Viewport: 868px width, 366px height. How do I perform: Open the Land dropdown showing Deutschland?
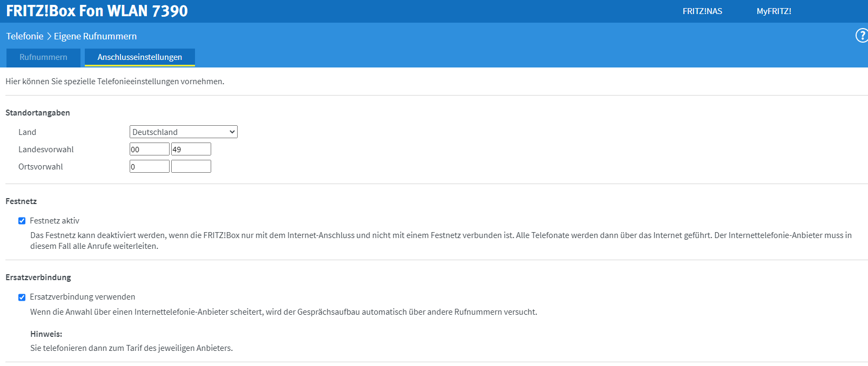click(184, 132)
